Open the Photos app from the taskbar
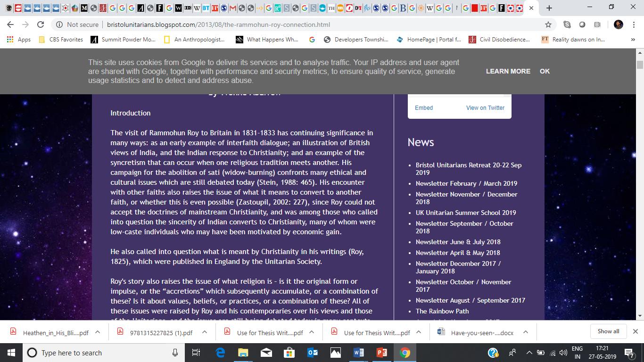This screenshot has height=362, width=644. [x=336, y=353]
